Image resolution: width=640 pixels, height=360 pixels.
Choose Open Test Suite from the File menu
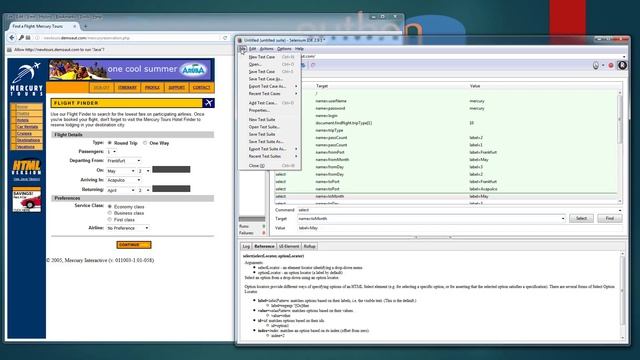pos(270,127)
